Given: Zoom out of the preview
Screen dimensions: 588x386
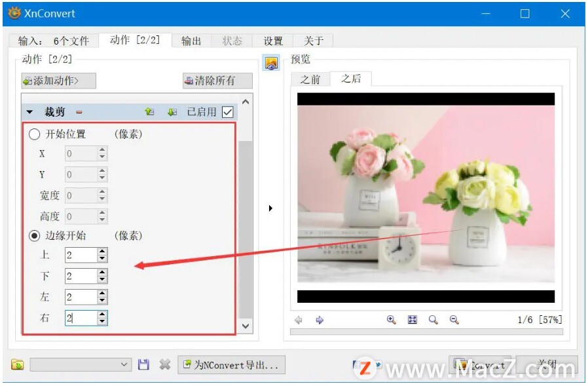Looking at the screenshot, I should (x=454, y=320).
